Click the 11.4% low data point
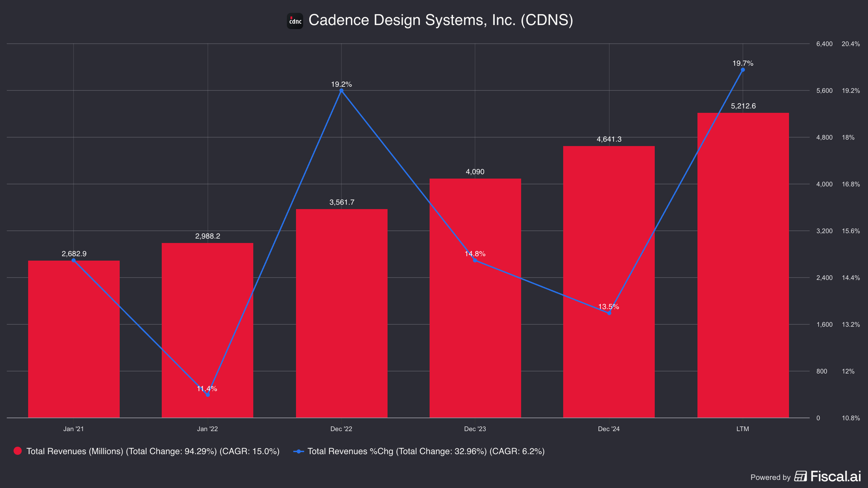This screenshot has width=868, height=488. point(208,395)
